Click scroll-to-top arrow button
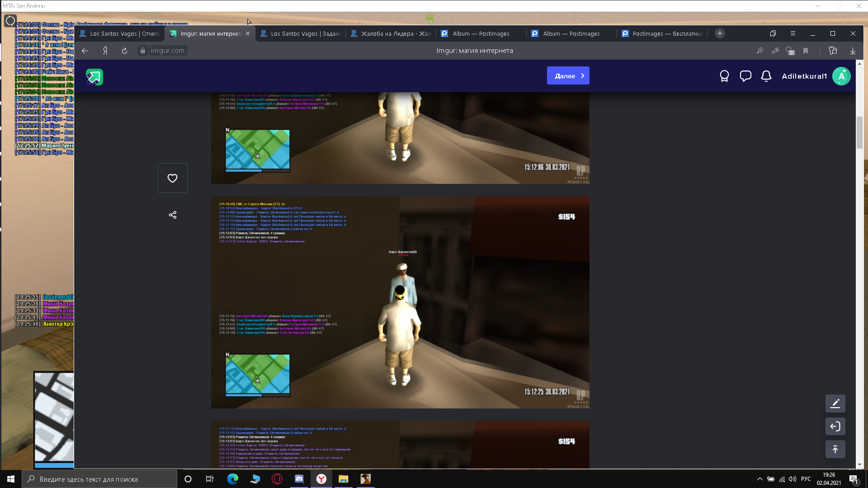This screenshot has width=868, height=488. tap(835, 449)
